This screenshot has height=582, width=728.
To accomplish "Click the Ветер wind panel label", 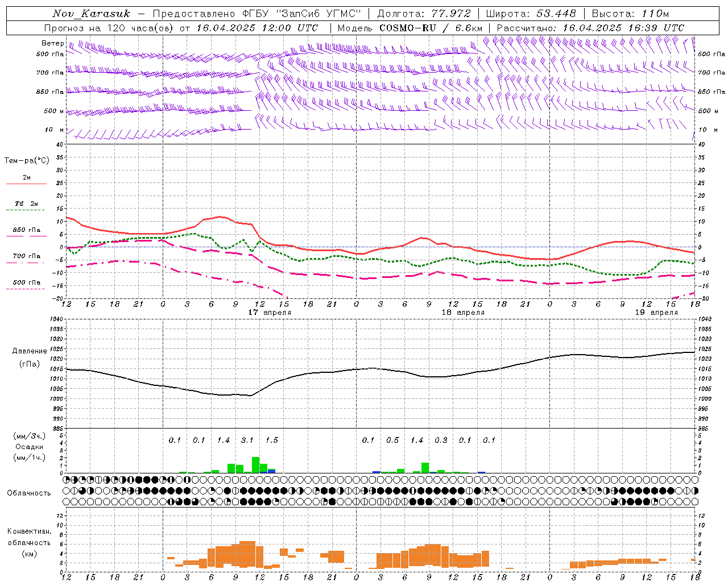I will point(52,43).
